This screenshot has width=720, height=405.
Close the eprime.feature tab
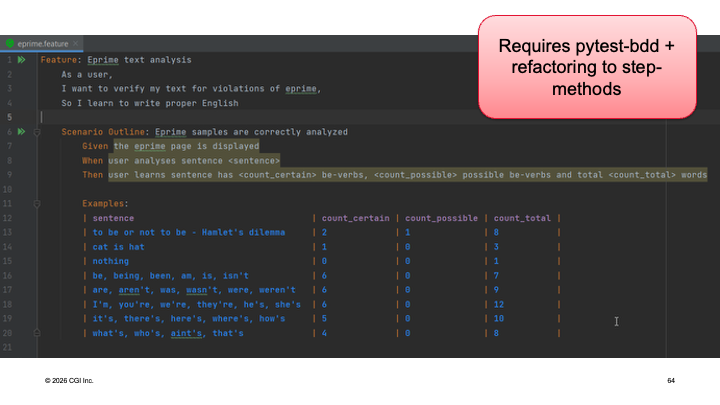pyautogui.click(x=76, y=44)
